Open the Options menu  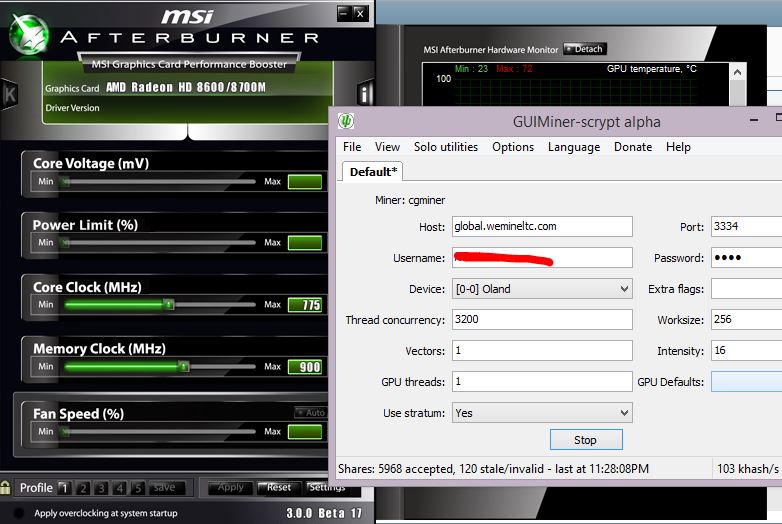pyautogui.click(x=513, y=147)
